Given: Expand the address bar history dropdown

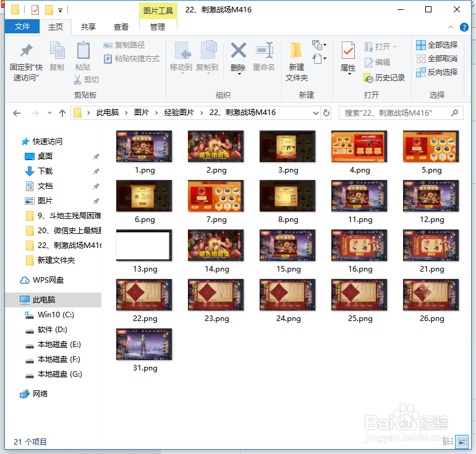Looking at the screenshot, I should [316, 113].
